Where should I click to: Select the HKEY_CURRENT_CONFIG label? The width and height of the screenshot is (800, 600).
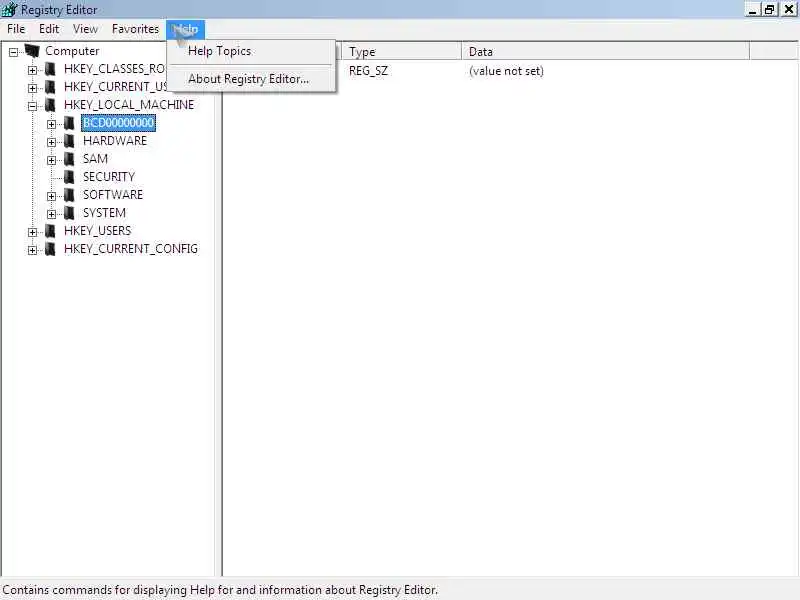click(x=131, y=249)
